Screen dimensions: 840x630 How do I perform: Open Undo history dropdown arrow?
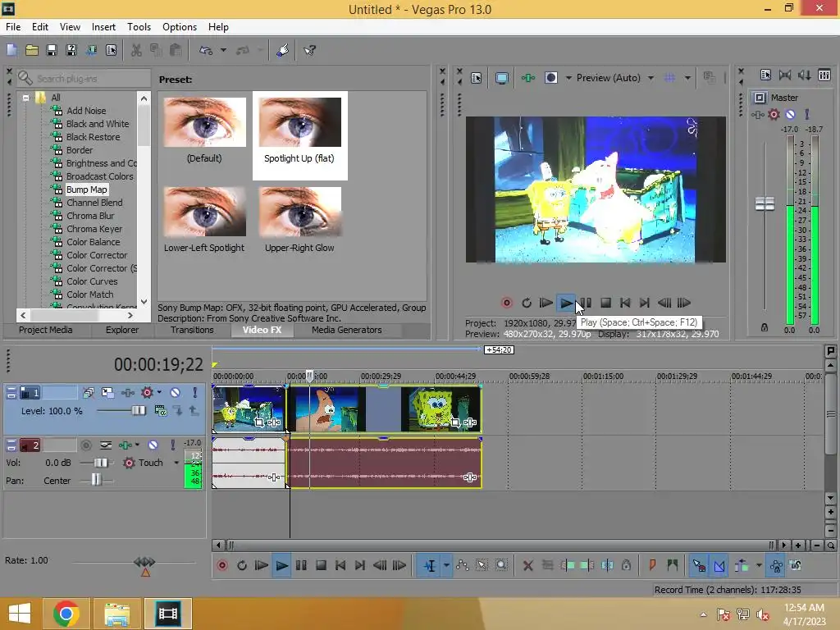(223, 50)
